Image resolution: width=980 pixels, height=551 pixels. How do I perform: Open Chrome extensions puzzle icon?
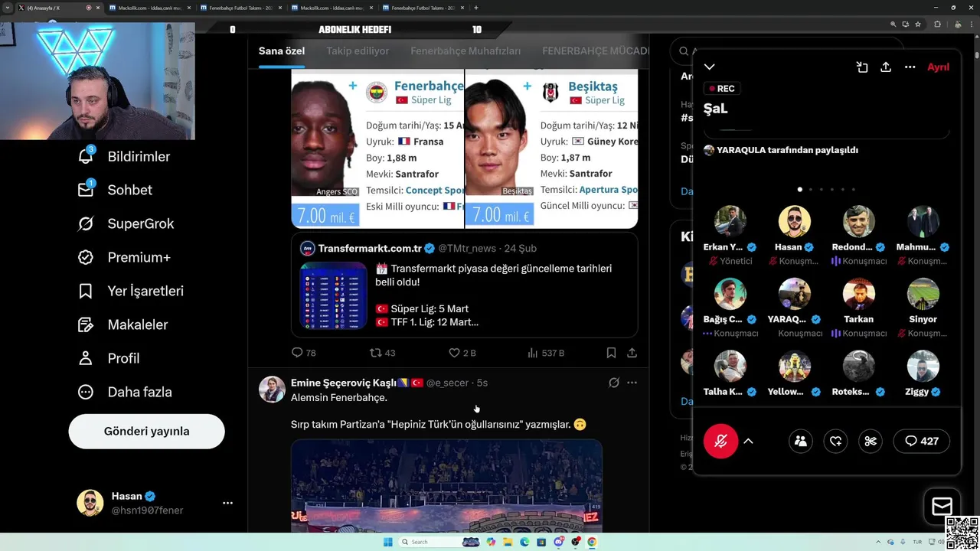(937, 24)
